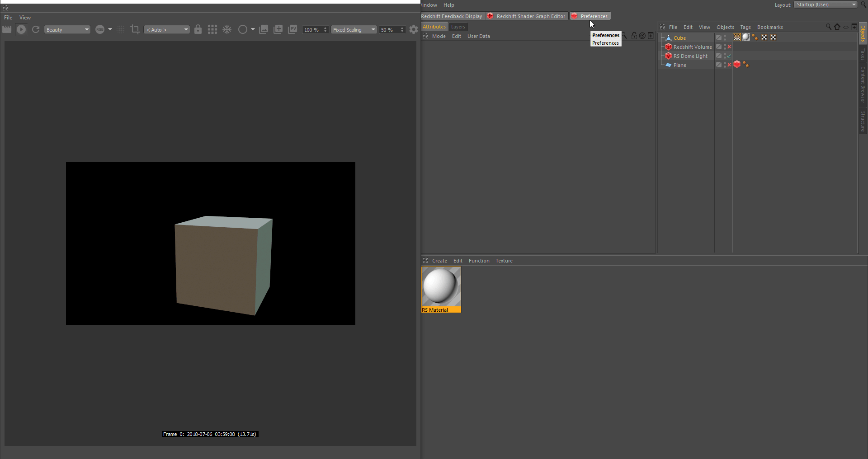This screenshot has height=459, width=868.
Task: Click the snowflake freeze tessellation icon
Action: click(227, 29)
